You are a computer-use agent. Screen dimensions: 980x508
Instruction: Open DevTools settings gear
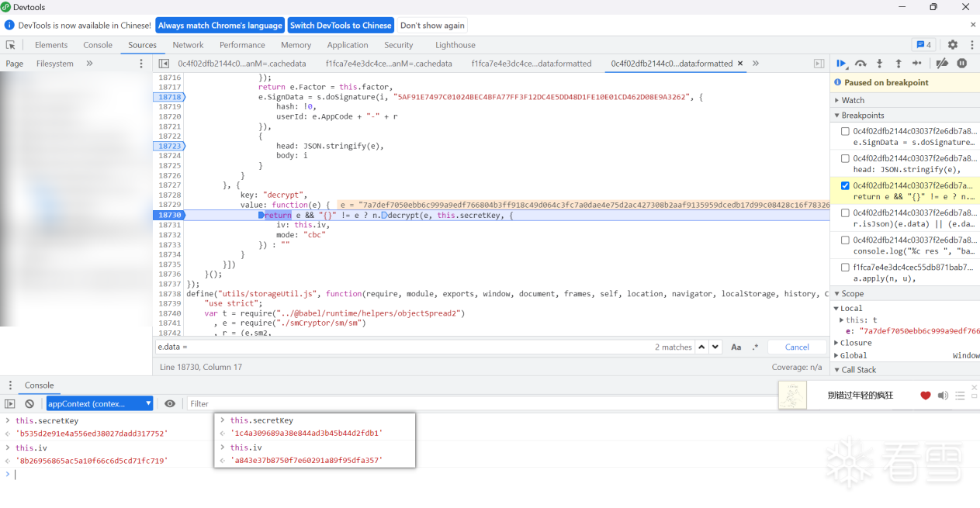(x=953, y=45)
